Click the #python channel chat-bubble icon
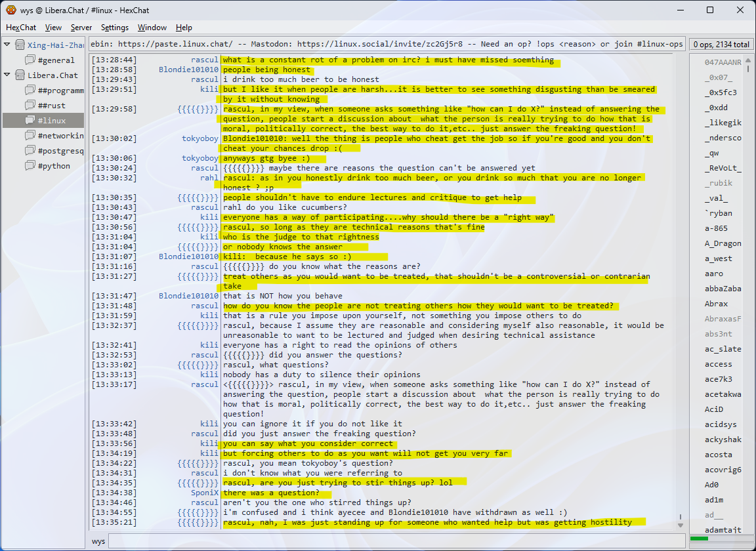Image resolution: width=756 pixels, height=551 pixels. coord(30,166)
